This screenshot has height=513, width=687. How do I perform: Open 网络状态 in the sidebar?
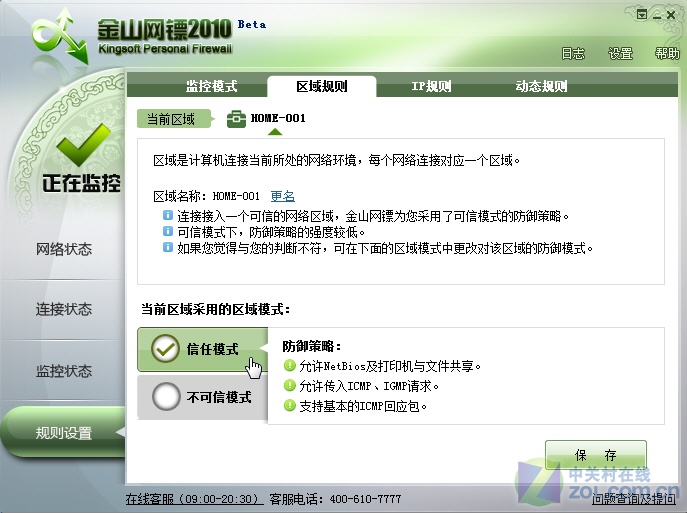click(x=64, y=249)
